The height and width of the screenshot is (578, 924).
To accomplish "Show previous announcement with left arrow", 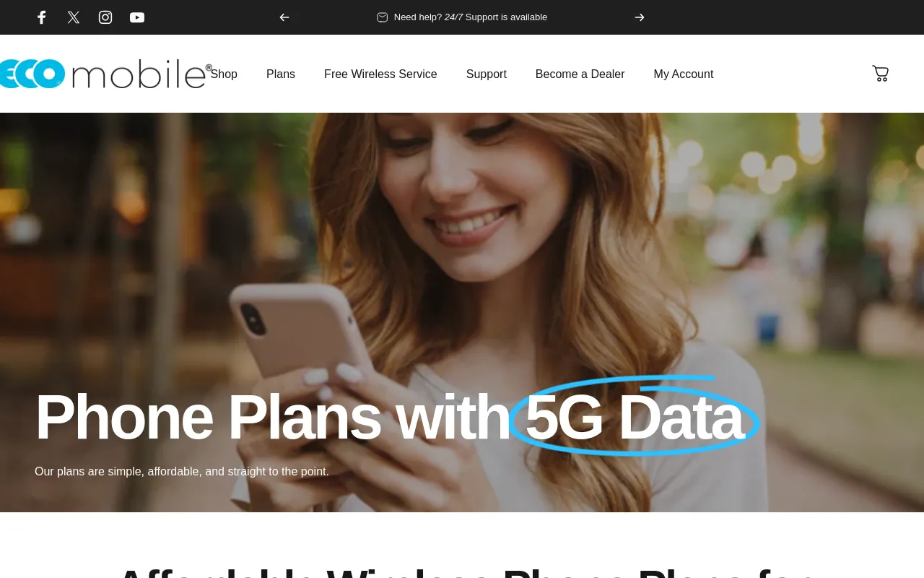I will coord(284,17).
